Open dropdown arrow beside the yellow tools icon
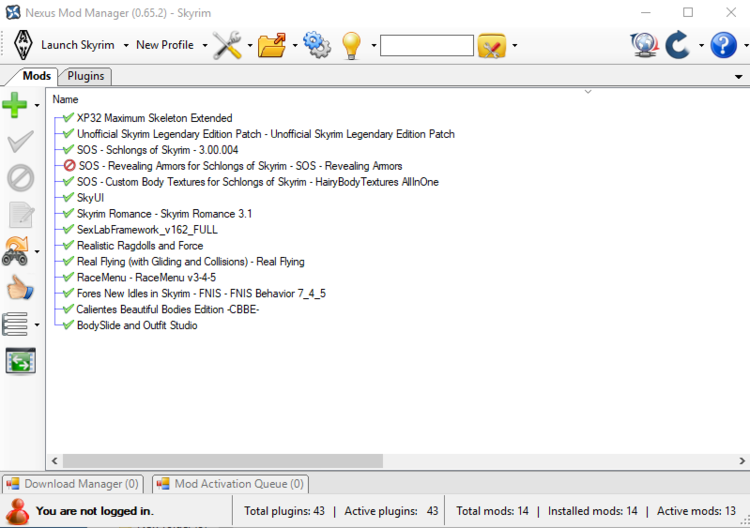Viewport: 750px width, 528px height. pyautogui.click(x=514, y=45)
